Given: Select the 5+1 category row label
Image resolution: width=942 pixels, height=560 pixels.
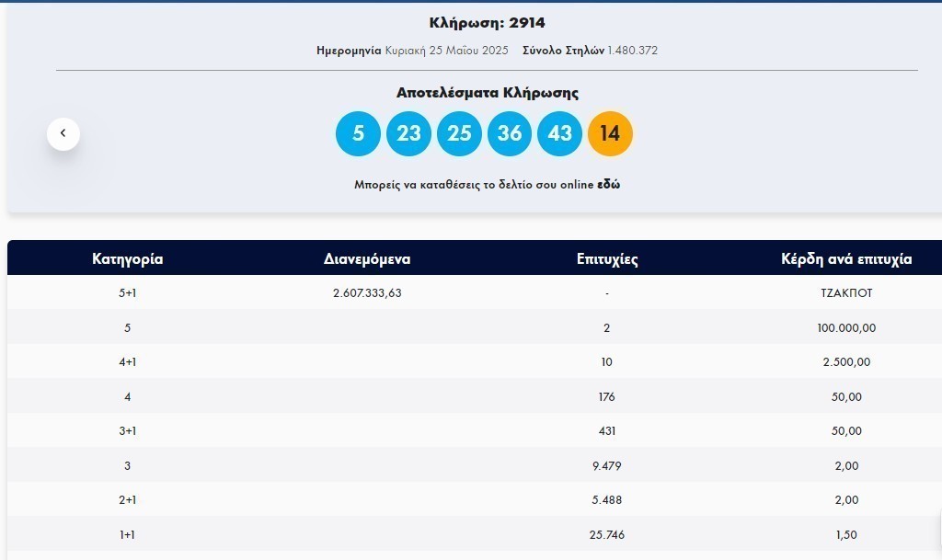Looking at the screenshot, I should pos(128,292).
